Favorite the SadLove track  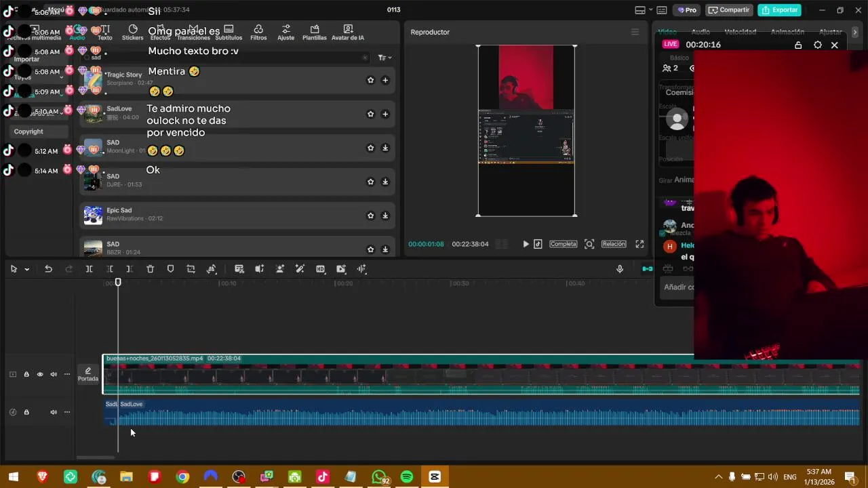(x=370, y=114)
